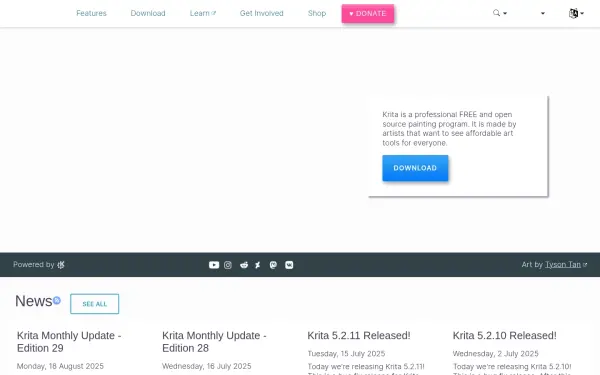Read the Krita 5.2.11 Released! post

coord(359,336)
